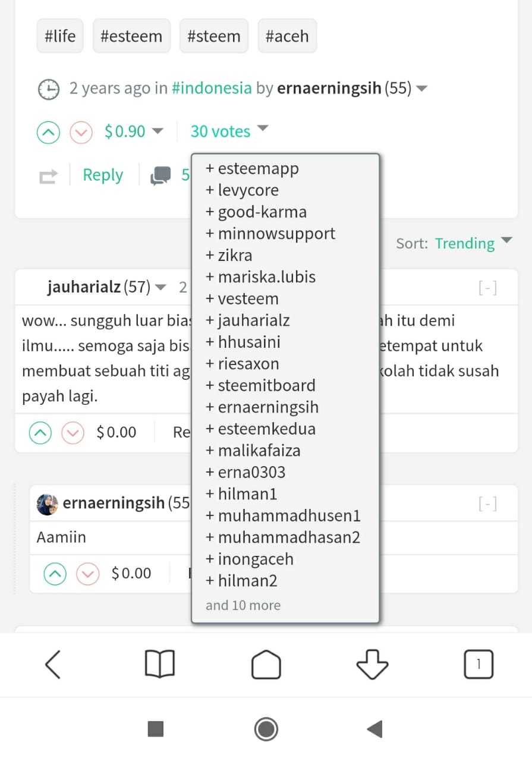The height and width of the screenshot is (761, 532).
Task: Downvote the Aamiin reply
Action: click(88, 574)
